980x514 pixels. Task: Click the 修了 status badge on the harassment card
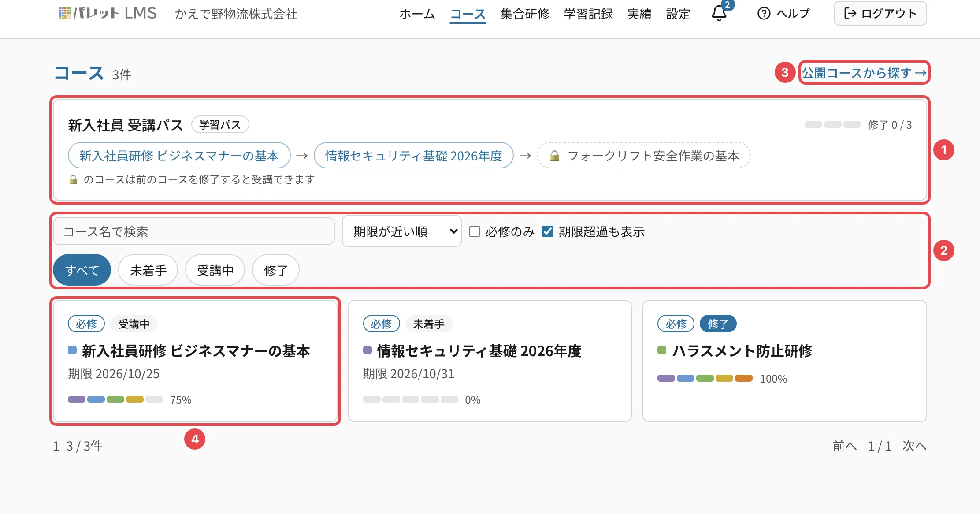pos(718,324)
